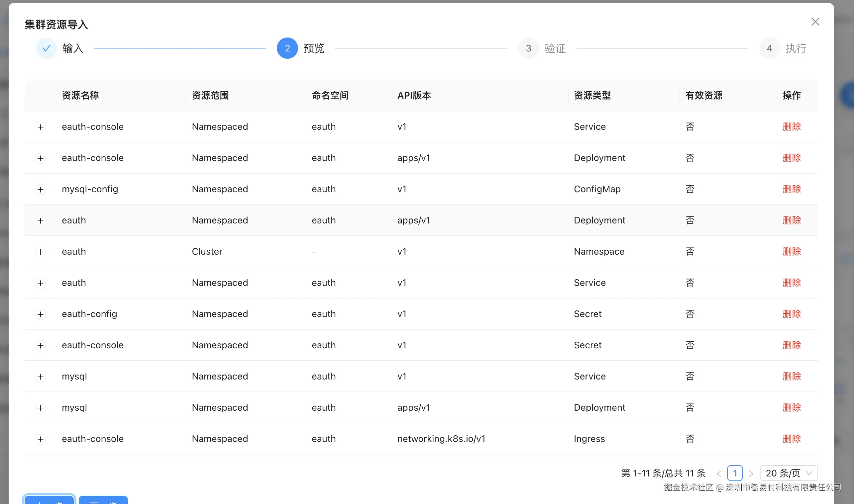The image size is (854, 504).
Task: Expand the mysql-config ConfigMap row
Action: point(41,189)
